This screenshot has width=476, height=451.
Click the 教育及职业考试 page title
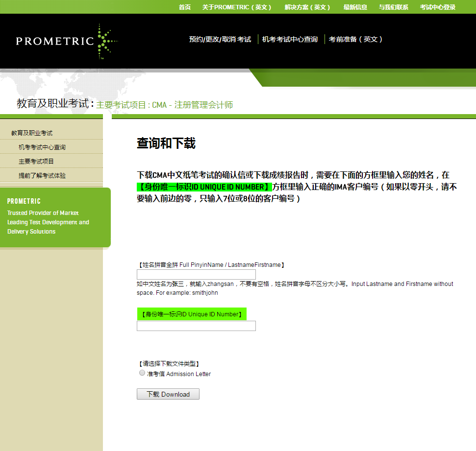coord(52,103)
